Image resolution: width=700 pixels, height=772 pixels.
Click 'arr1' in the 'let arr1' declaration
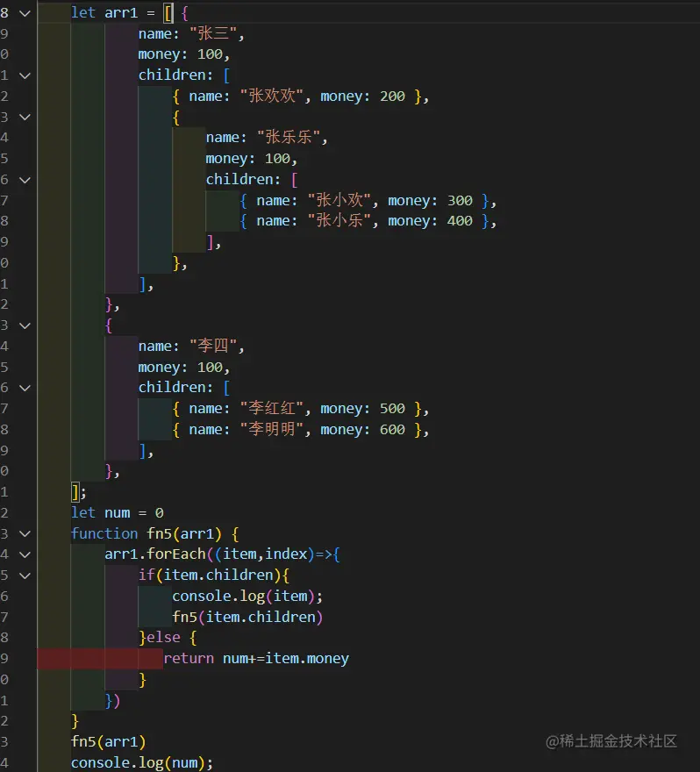click(121, 13)
